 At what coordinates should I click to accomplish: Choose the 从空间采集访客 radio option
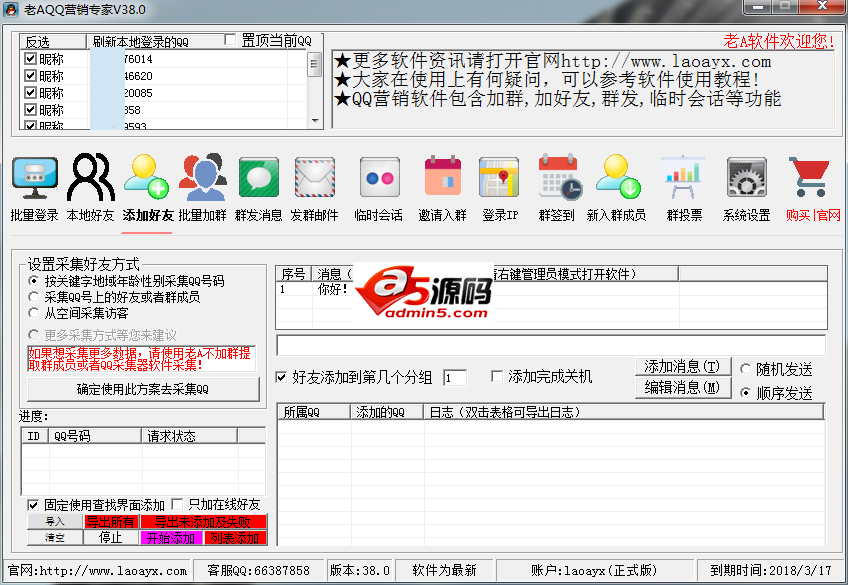pos(34,313)
